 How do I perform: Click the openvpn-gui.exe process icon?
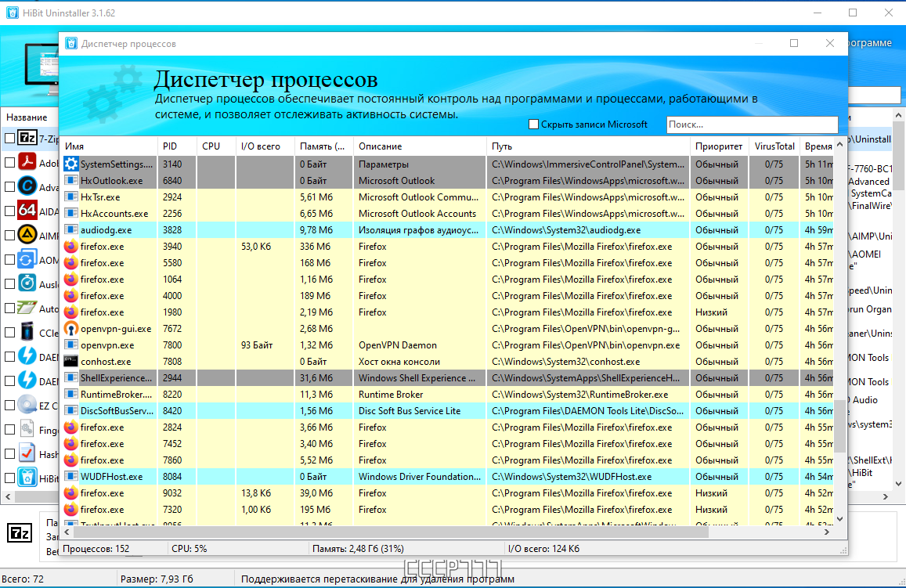pos(71,329)
